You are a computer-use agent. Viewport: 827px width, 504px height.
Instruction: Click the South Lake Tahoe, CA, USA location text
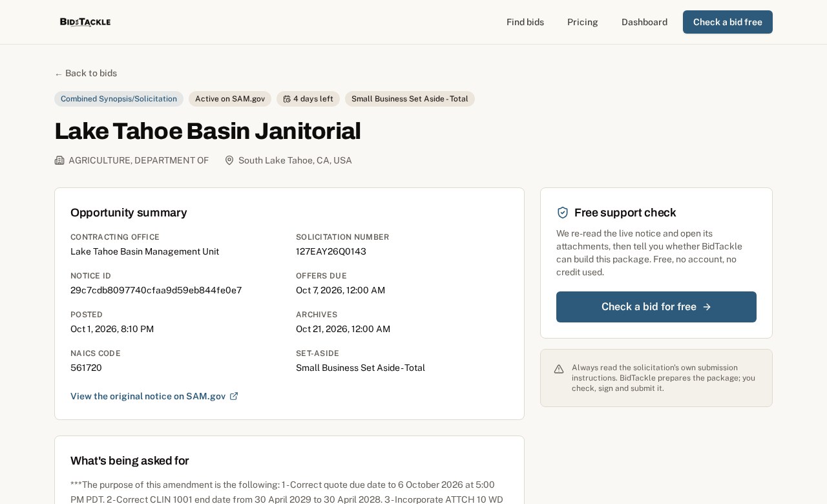pos(295,160)
